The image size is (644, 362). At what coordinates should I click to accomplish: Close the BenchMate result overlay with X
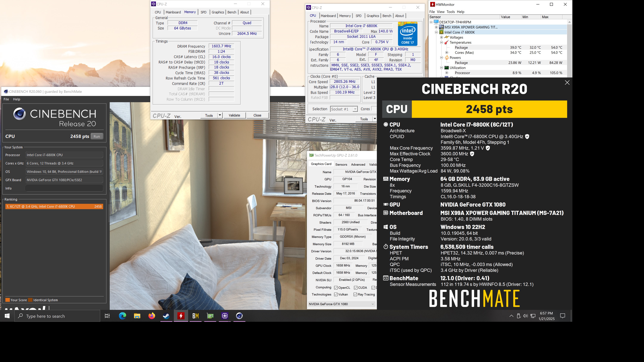(567, 83)
